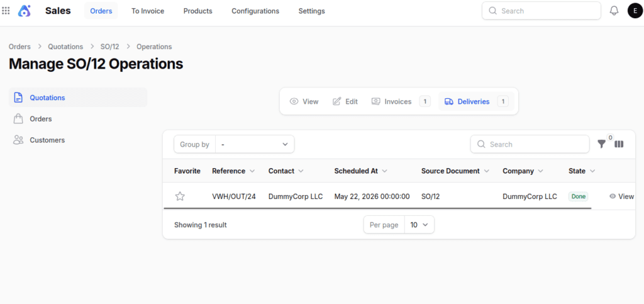The image size is (644, 304).
Task: Open the notifications bell
Action: tap(614, 11)
